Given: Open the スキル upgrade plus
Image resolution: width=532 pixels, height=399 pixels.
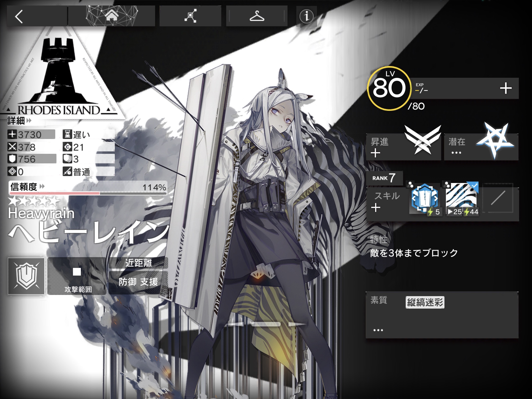Looking at the screenshot, I should click(x=376, y=208).
